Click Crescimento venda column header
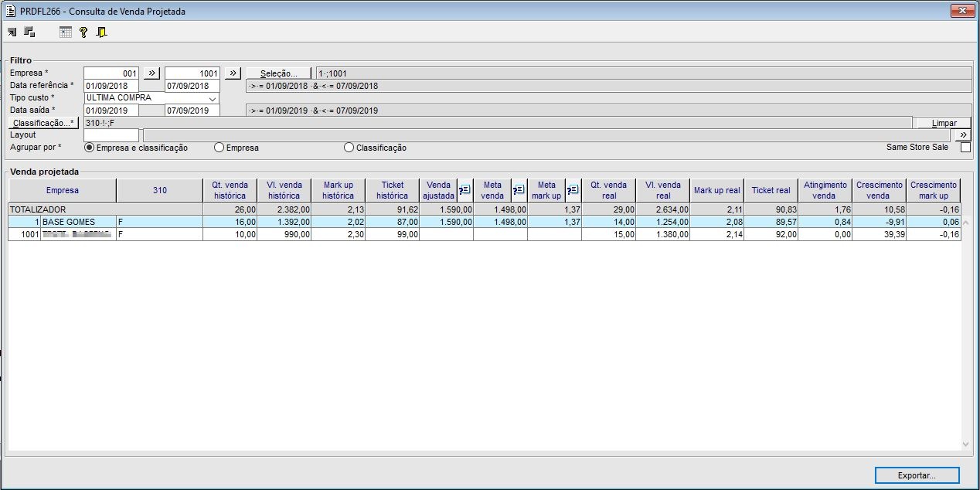 pos(880,190)
